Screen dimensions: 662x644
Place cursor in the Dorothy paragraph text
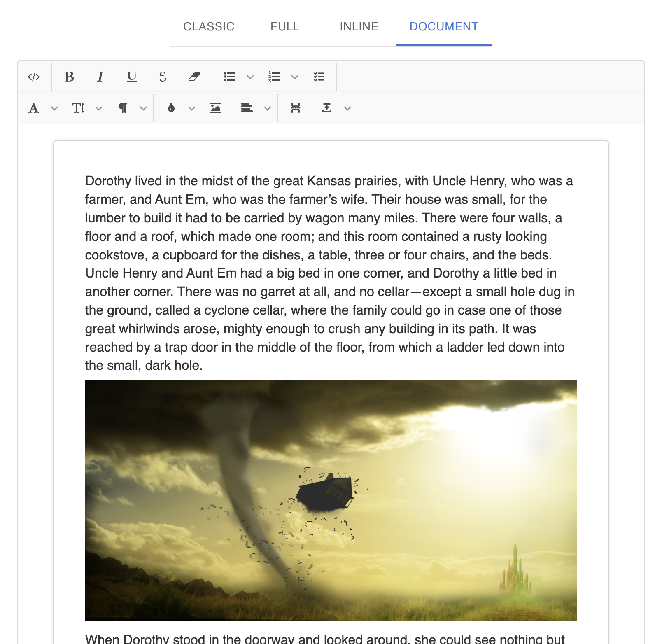331,273
